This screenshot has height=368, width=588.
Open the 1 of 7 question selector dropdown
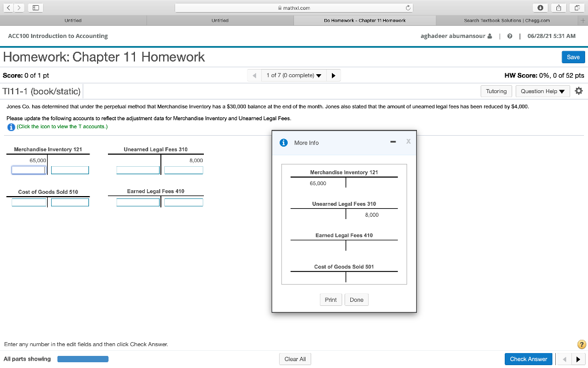tap(293, 75)
